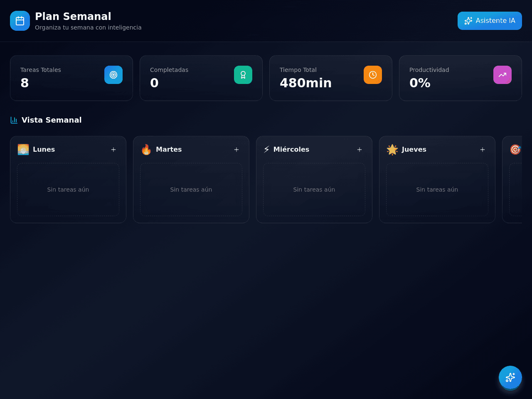The height and width of the screenshot is (399, 532).
Task: Add a task to Lunes with plus
Action: [113, 150]
